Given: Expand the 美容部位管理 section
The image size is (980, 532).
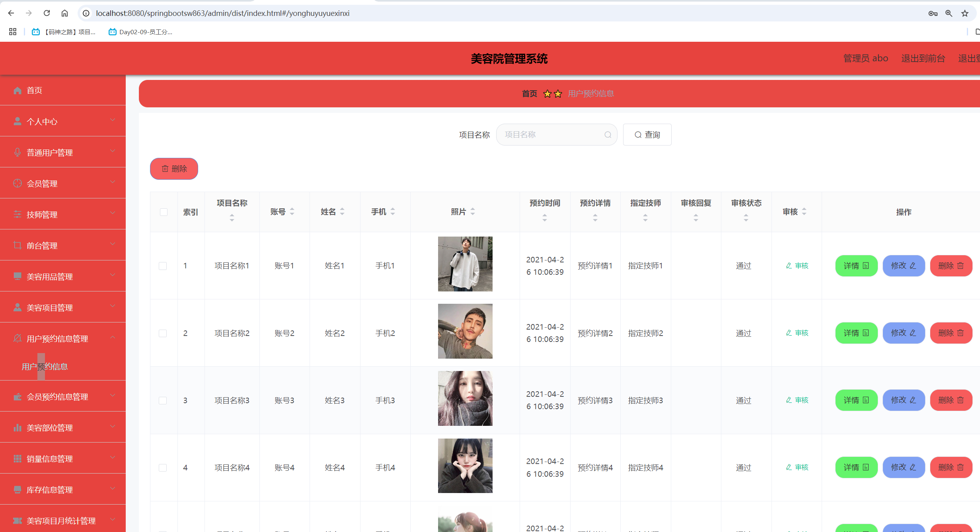Looking at the screenshot, I should (113, 426).
